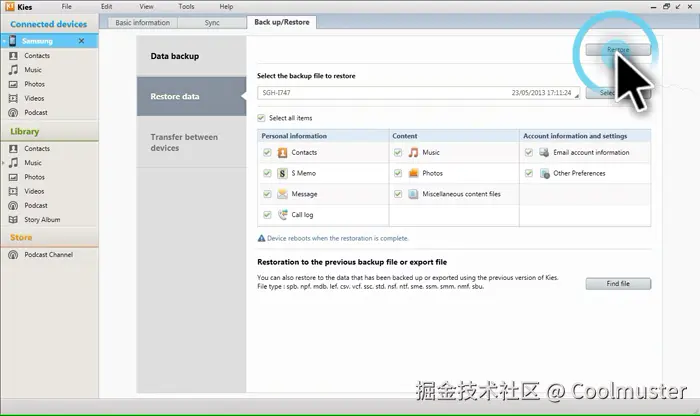Collapse the Samsung device tree arrow
The height and width of the screenshot is (416, 700).
(4, 41)
